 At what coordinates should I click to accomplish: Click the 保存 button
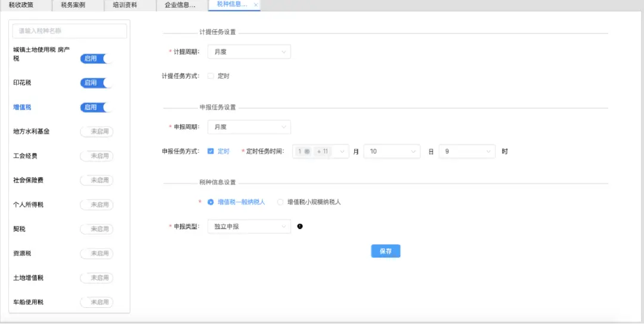coord(385,251)
